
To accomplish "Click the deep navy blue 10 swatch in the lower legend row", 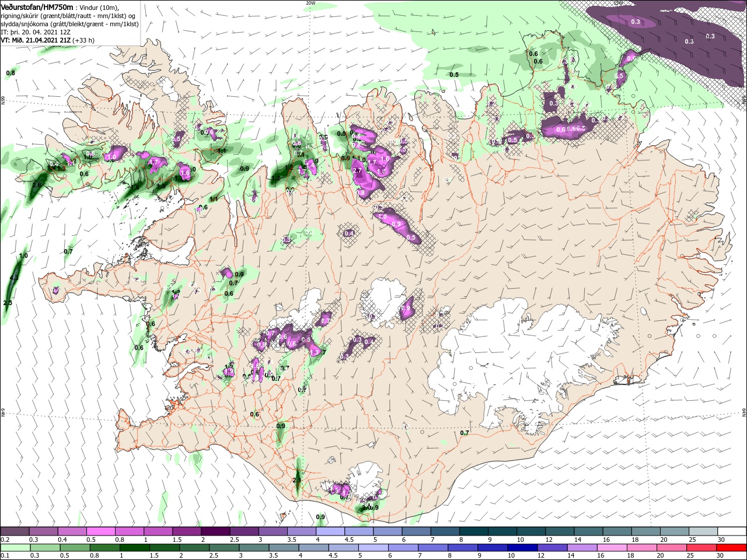I will (522, 548).
